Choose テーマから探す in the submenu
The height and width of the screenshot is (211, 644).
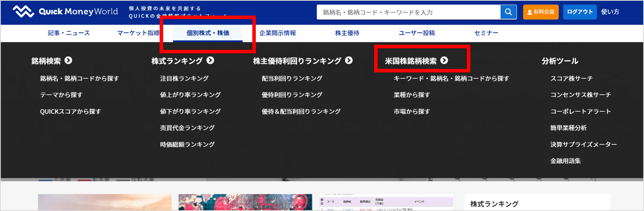[x=61, y=95]
